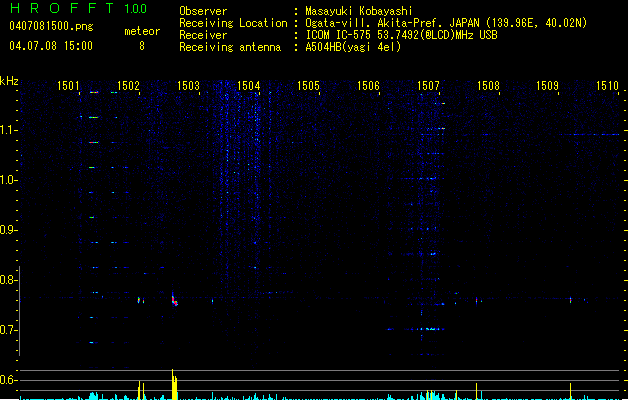Click the Observer field label

pyautogui.click(x=203, y=11)
